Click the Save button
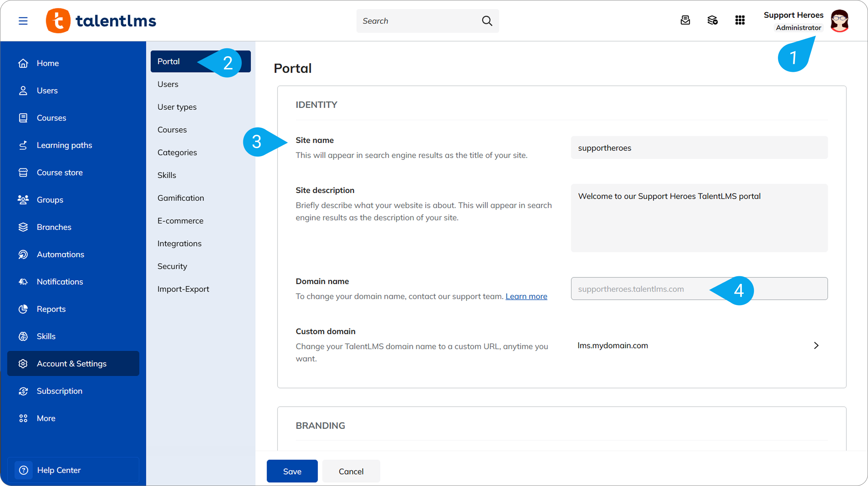This screenshot has height=486, width=868. [292, 471]
